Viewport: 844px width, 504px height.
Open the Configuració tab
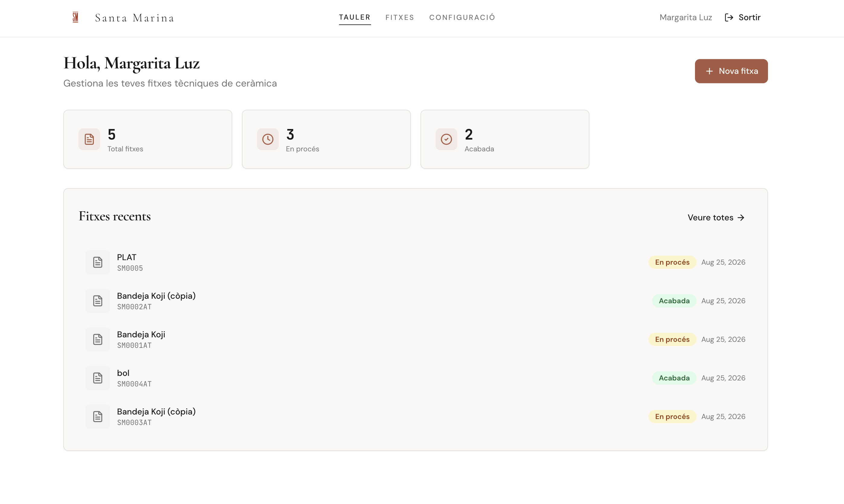(x=462, y=17)
